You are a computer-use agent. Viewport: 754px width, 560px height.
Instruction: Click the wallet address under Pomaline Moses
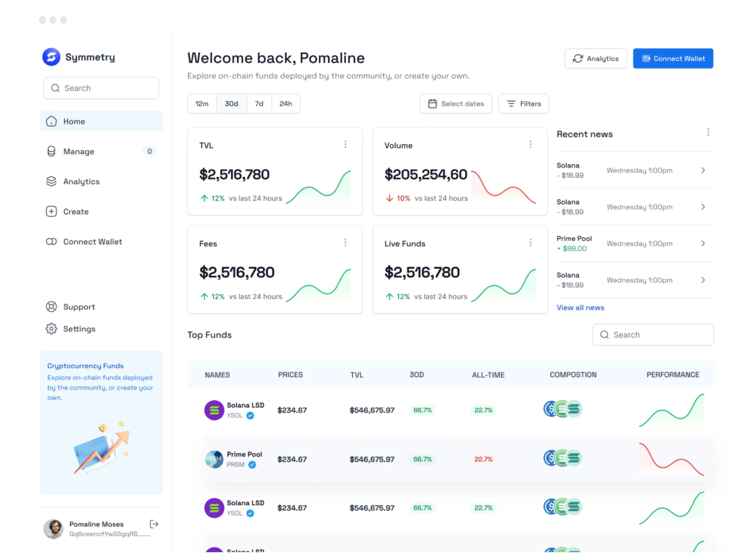click(110, 534)
